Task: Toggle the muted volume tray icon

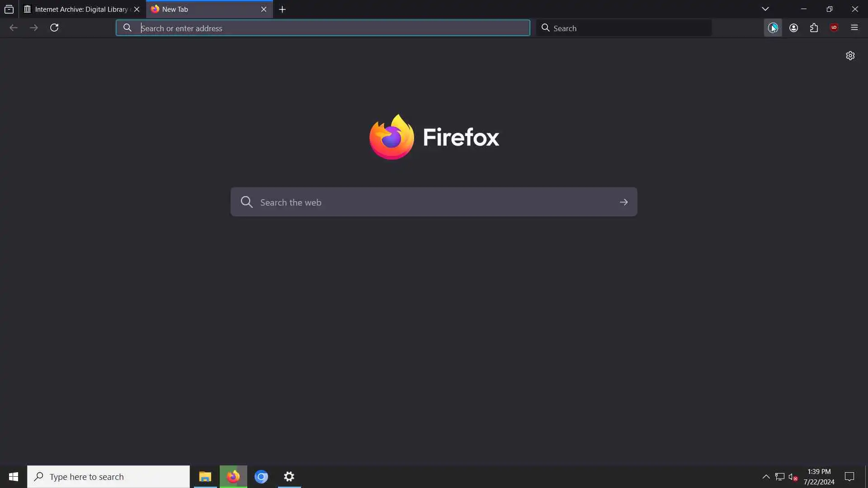Action: click(793, 477)
